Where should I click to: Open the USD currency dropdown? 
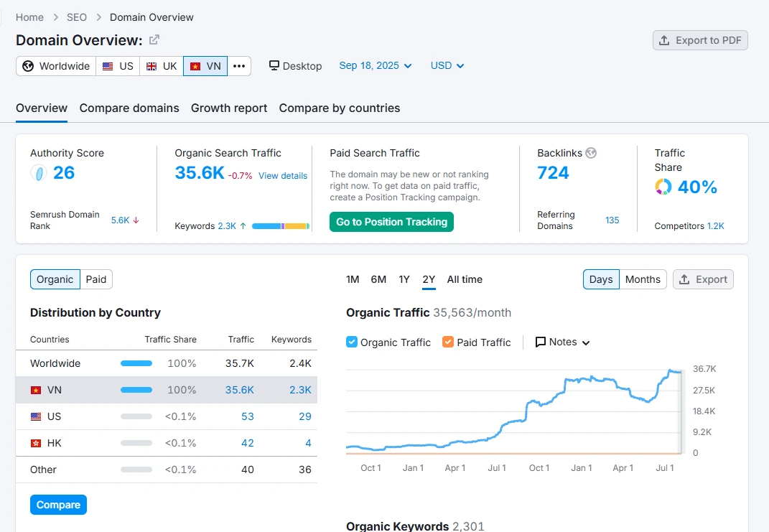(447, 66)
